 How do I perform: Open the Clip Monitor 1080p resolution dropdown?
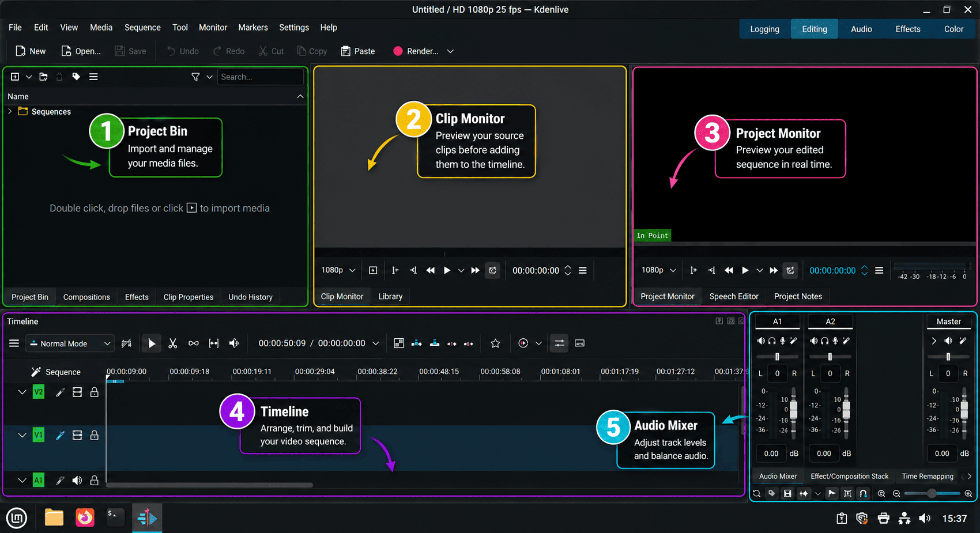pyautogui.click(x=338, y=270)
